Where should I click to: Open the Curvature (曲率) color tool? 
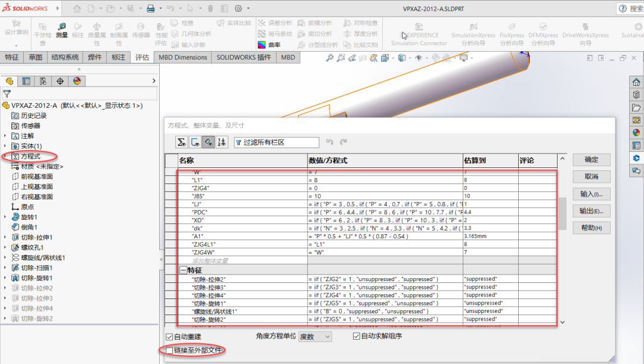[x=270, y=45]
